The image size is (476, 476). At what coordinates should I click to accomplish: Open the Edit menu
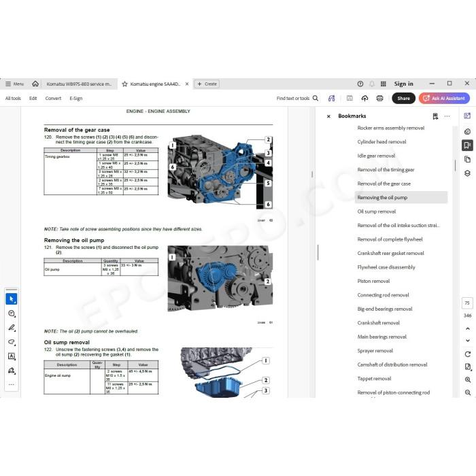33,99
